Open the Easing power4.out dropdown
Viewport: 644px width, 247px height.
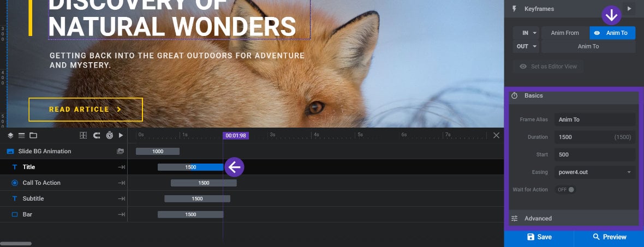[595, 172]
